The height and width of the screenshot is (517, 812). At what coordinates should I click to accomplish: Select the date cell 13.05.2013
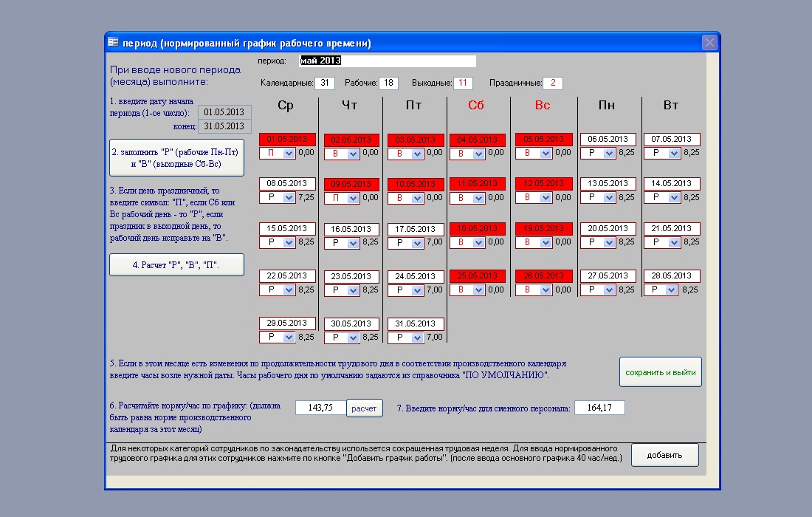click(608, 183)
